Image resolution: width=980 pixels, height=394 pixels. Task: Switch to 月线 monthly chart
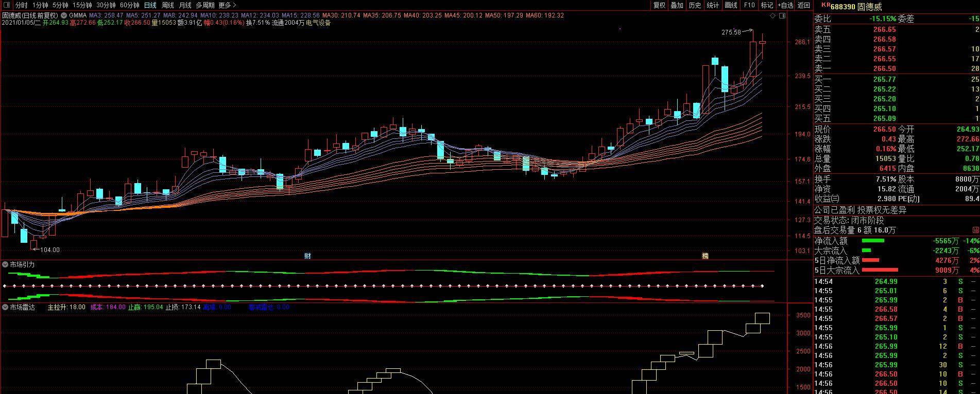point(185,5)
